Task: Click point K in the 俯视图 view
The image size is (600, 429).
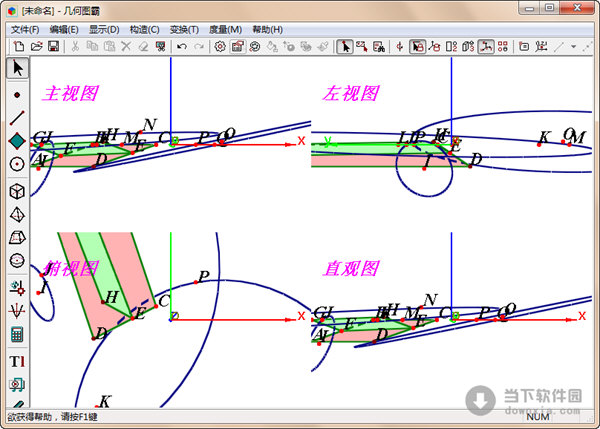Action: click(x=96, y=407)
